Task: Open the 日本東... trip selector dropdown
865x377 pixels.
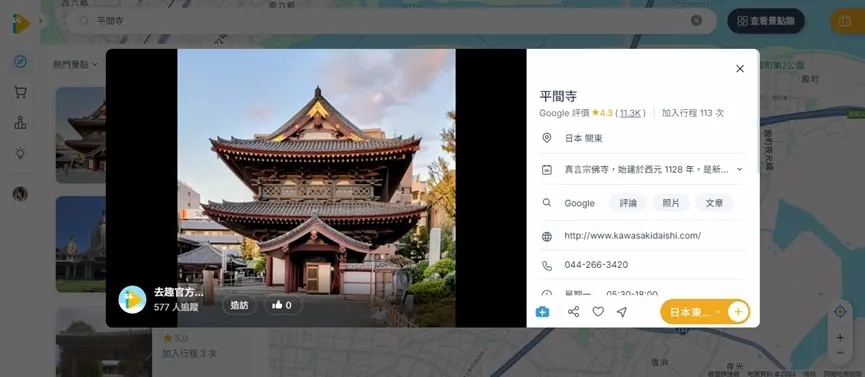Action: 694,312
